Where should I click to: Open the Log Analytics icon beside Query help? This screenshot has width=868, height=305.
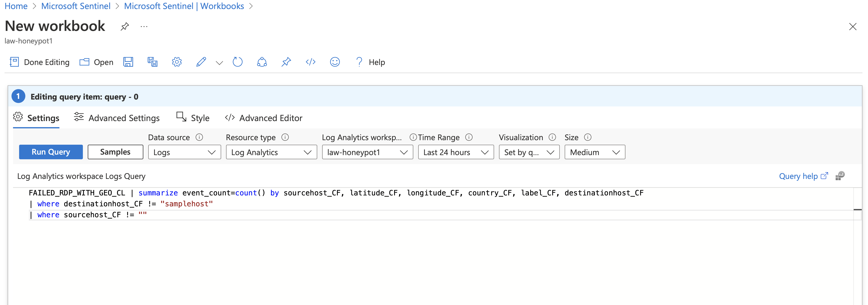pos(840,176)
